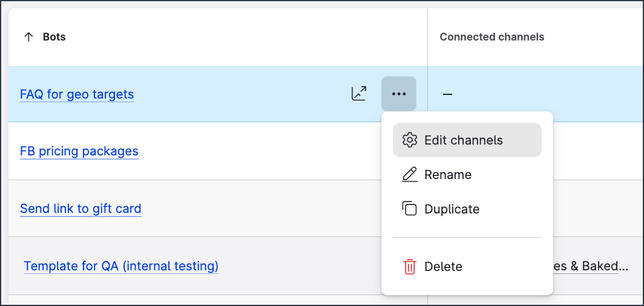
Task: Click the gear icon for Edit channels
Action: click(410, 140)
